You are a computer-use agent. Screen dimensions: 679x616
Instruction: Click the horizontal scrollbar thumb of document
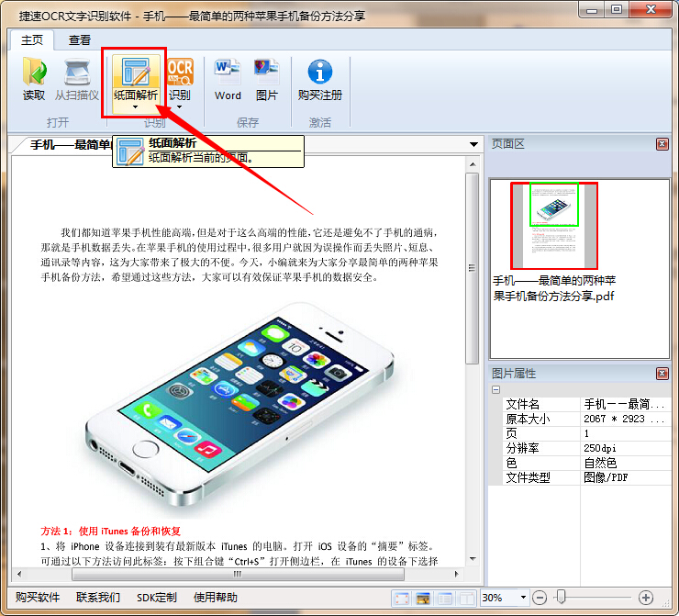coord(238,575)
